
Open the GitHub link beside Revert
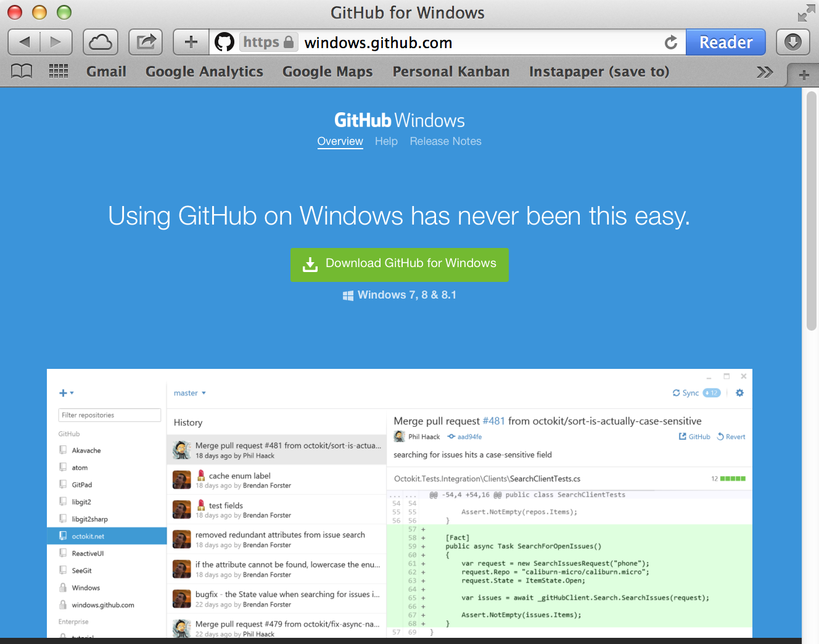click(x=694, y=437)
